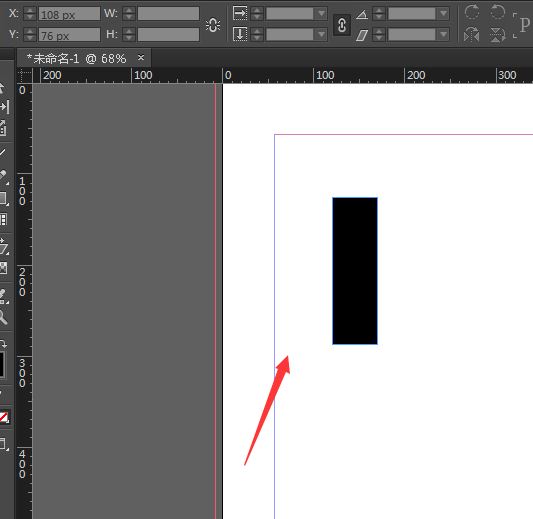Toggle constrain proportions for scaling link

[342, 25]
